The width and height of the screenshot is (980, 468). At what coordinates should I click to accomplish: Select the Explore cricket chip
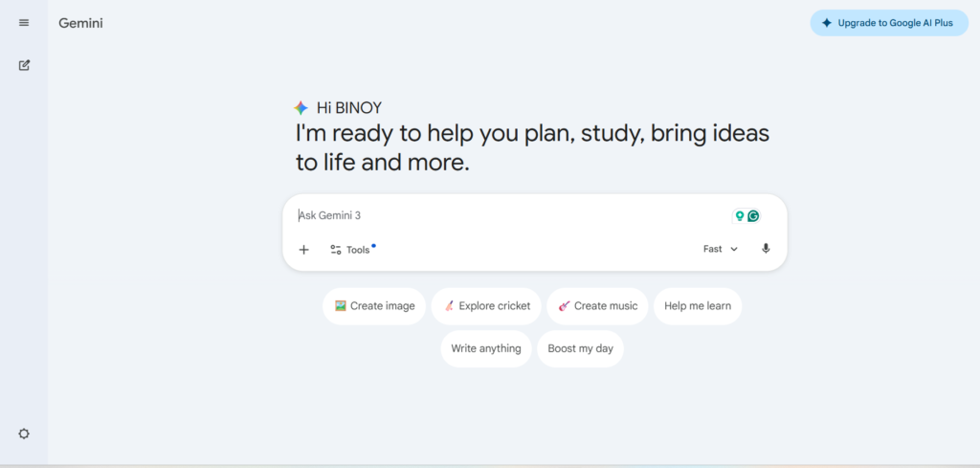486,306
